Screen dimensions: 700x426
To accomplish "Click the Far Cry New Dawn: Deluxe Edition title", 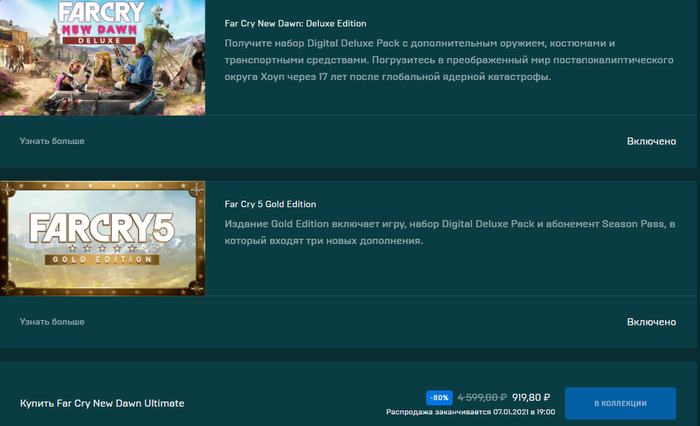I will coord(295,24).
